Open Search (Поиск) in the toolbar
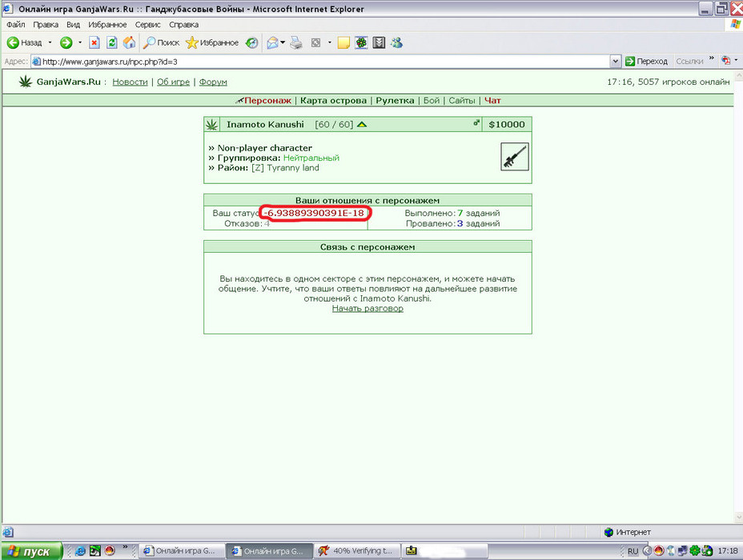743x560 pixels. coord(161,43)
